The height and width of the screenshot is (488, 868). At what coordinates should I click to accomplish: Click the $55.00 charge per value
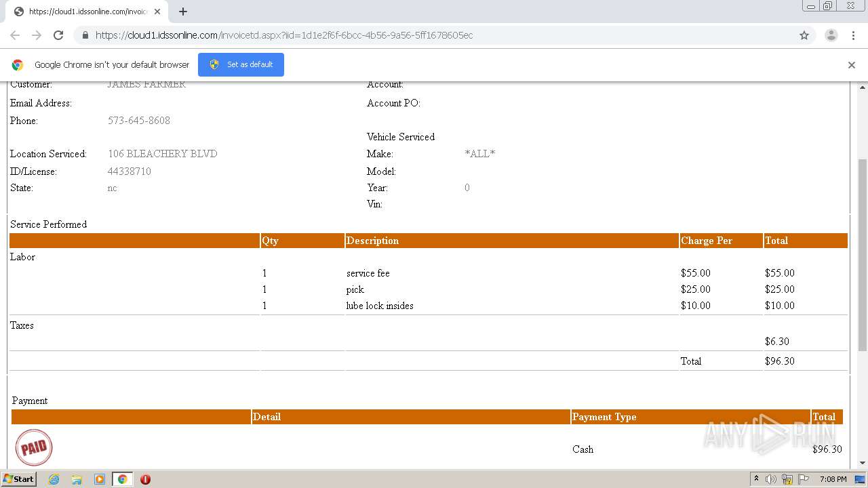point(696,273)
